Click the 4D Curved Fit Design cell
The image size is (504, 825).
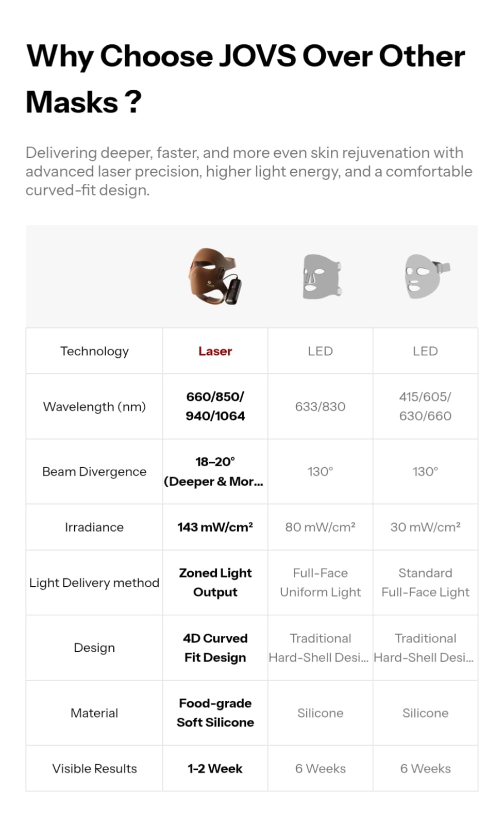point(215,648)
